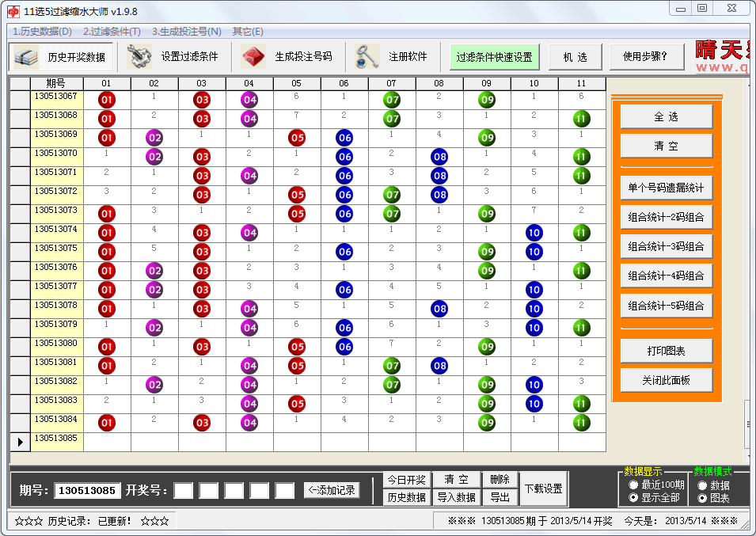Click 生成投注号码 toolbar label
Screen dimensions: 756x536
pyautogui.click(x=303, y=56)
